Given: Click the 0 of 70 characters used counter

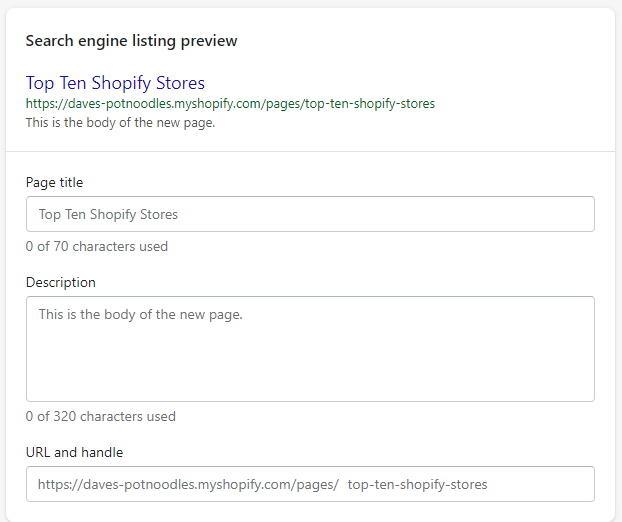Looking at the screenshot, I should coord(97,246).
